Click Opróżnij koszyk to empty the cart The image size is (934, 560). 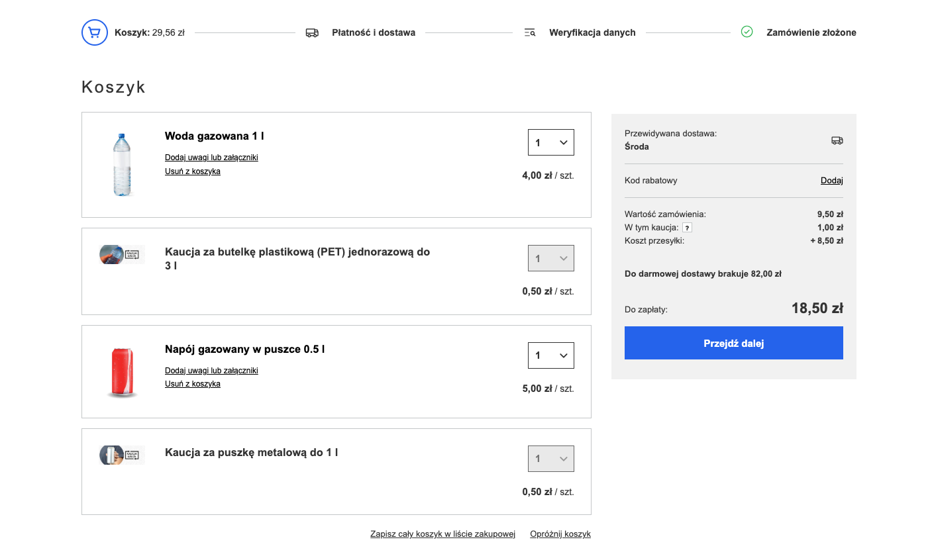pos(560,534)
